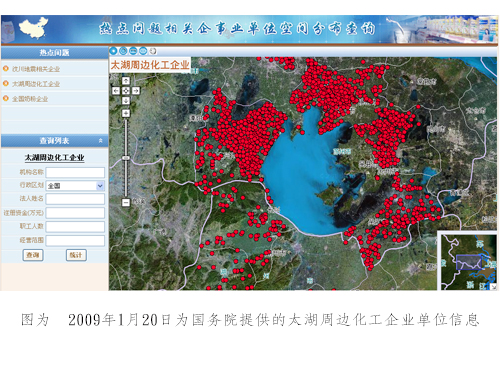Select first blue round map toolbar tool
The width and height of the screenshot is (500, 375).
[113, 51]
